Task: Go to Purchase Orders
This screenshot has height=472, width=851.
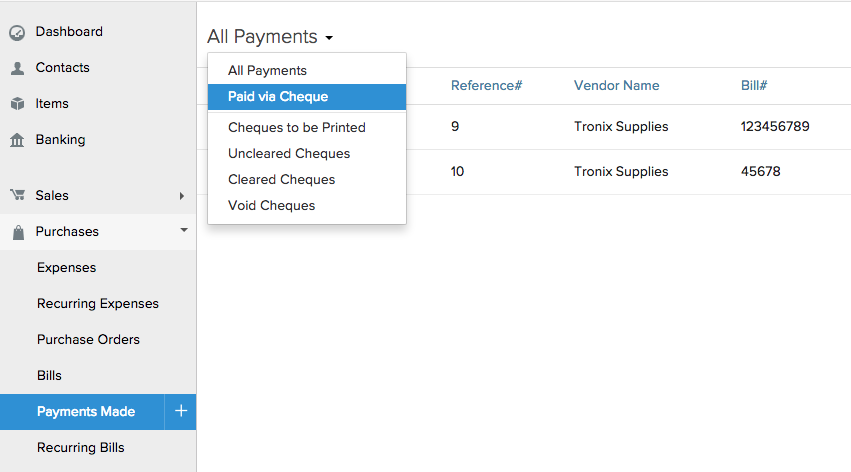Action: [x=88, y=340]
